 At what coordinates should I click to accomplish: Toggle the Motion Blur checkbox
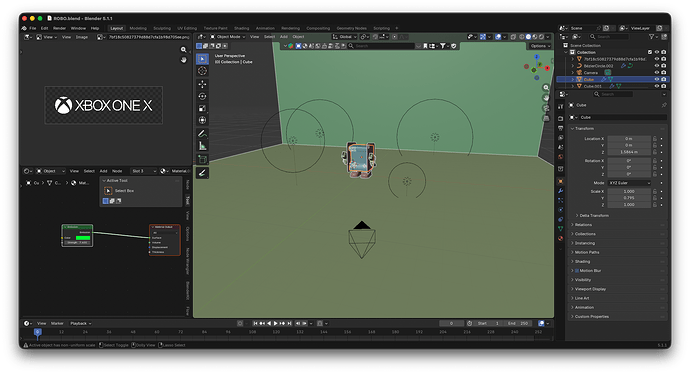click(x=577, y=271)
